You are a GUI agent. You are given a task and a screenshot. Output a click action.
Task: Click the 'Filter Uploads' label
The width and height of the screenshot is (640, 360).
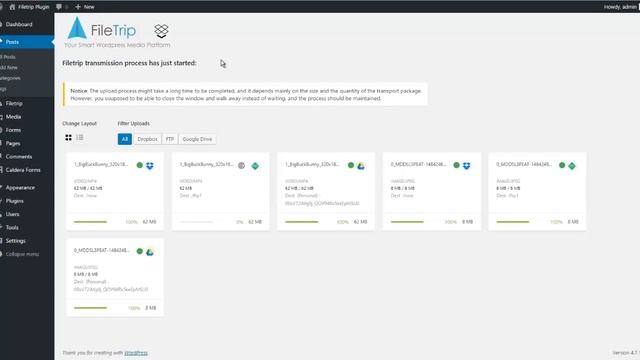pyautogui.click(x=133, y=124)
